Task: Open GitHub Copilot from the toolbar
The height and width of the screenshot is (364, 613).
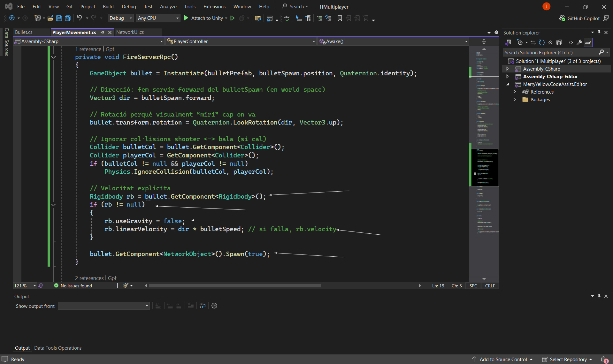Action: (579, 18)
